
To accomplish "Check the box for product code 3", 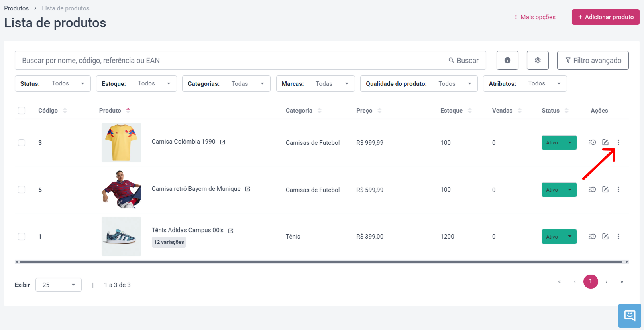I will (22, 142).
